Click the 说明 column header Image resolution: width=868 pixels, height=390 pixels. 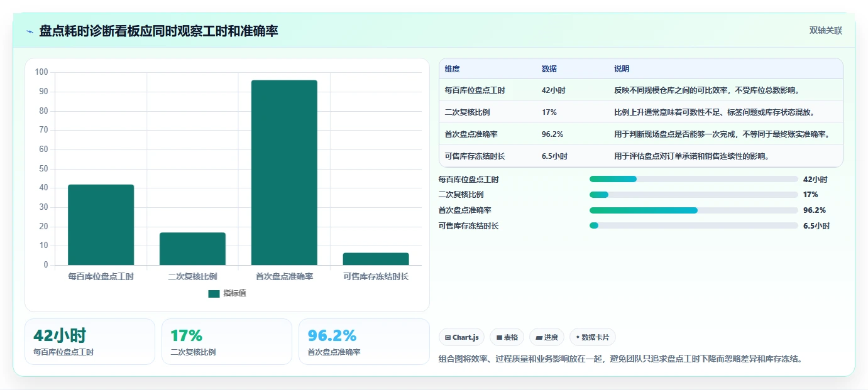(x=622, y=69)
